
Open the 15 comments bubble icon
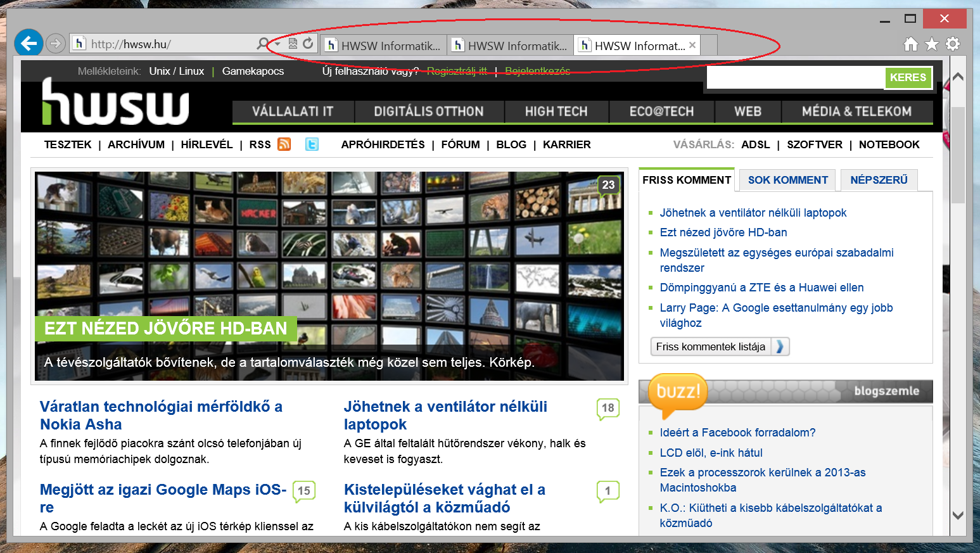(304, 492)
